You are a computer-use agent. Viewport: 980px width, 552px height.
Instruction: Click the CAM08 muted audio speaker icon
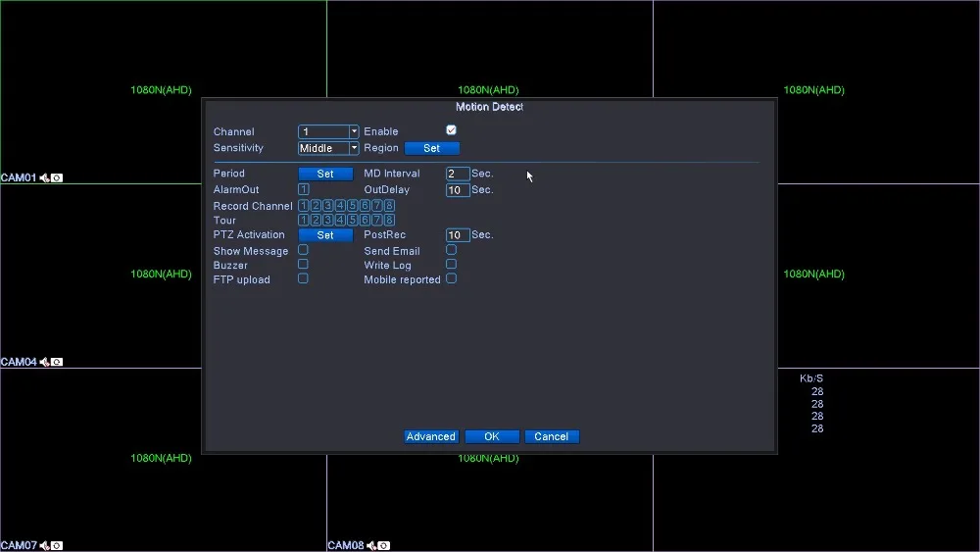click(x=371, y=546)
